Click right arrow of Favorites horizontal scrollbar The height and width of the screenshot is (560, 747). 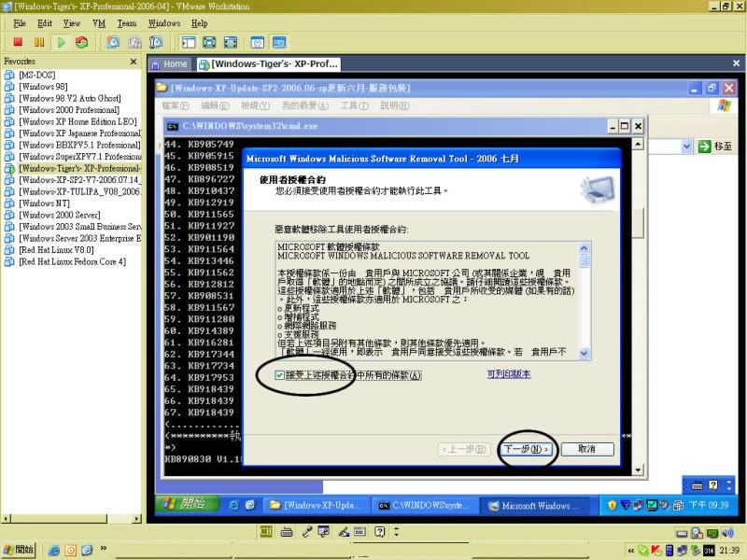point(137,519)
